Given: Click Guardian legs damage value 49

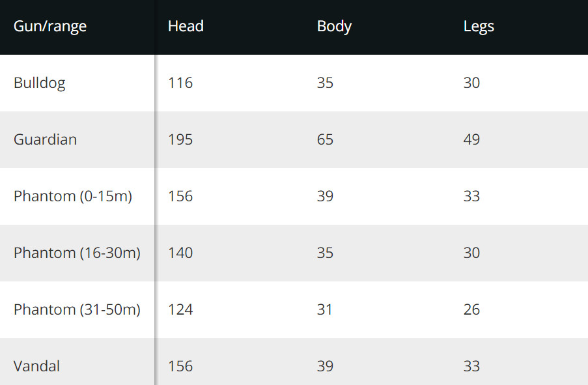Looking at the screenshot, I should pos(471,139).
